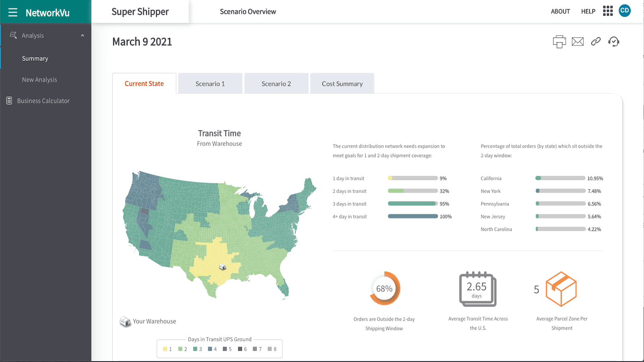Open the ABOUT page
The width and height of the screenshot is (644, 362).
point(560,12)
